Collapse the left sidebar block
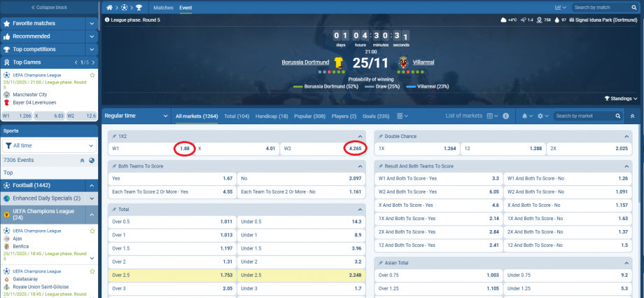The width and height of the screenshot is (644, 298). (49, 8)
